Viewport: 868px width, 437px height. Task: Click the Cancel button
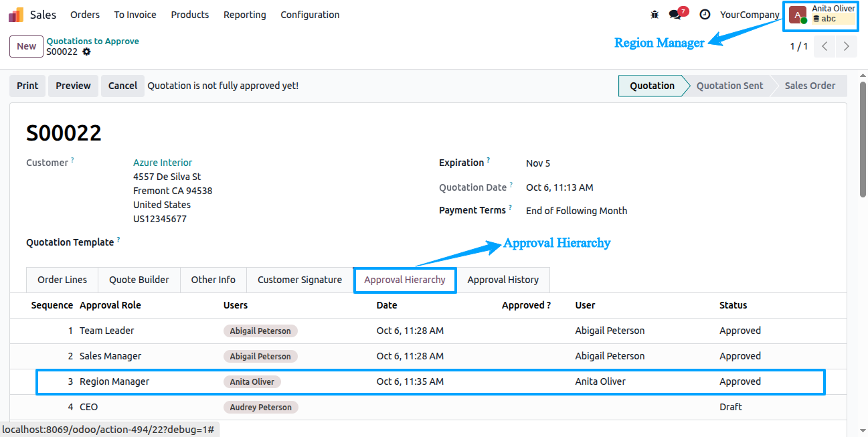point(122,86)
